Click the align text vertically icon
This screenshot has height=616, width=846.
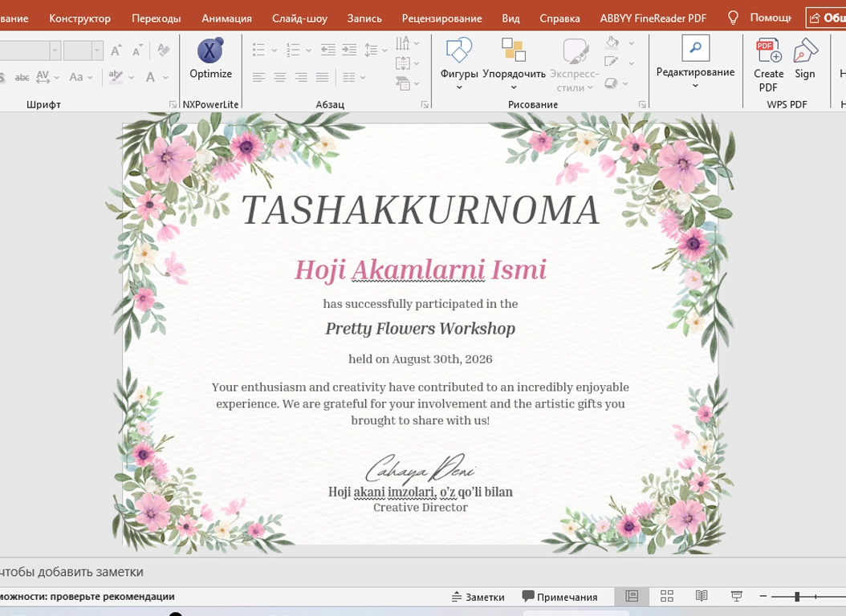402,63
